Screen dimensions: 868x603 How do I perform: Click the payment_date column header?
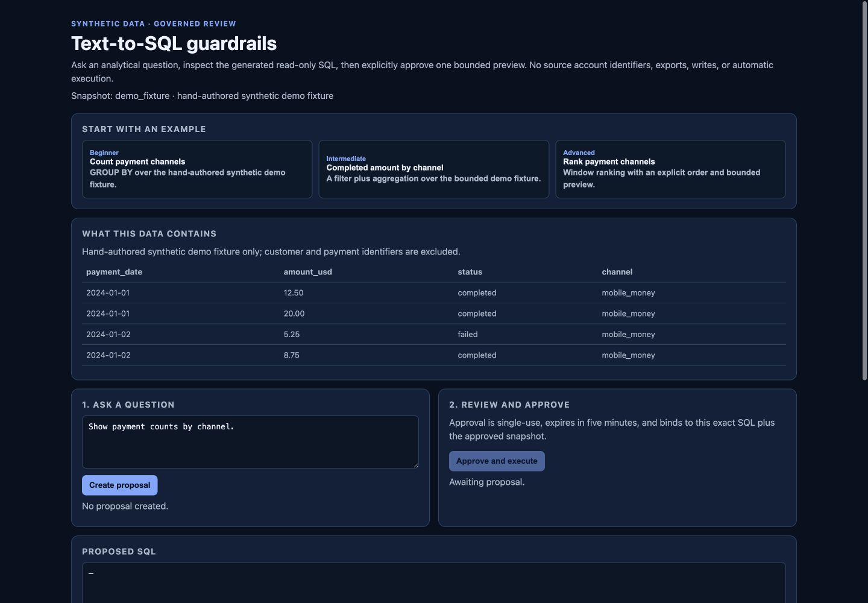click(x=115, y=272)
